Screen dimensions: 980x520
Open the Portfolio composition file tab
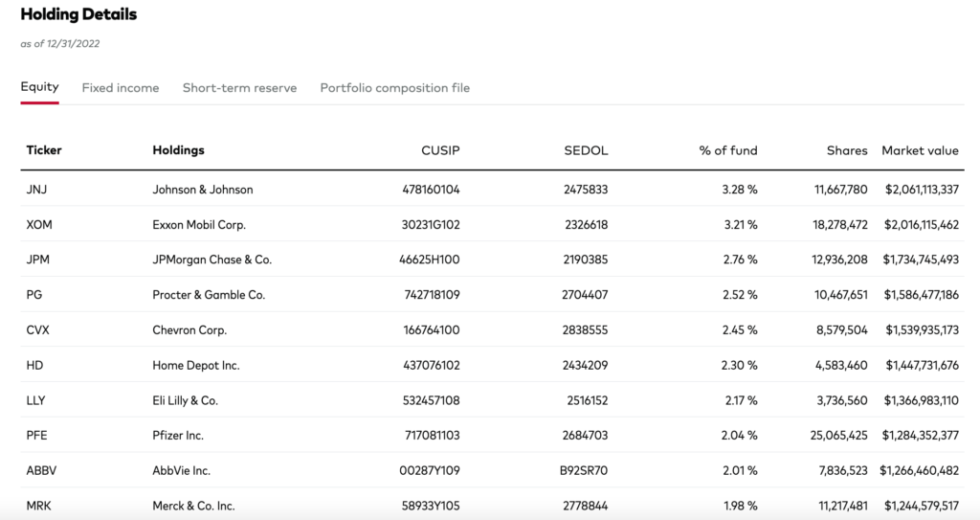(394, 88)
